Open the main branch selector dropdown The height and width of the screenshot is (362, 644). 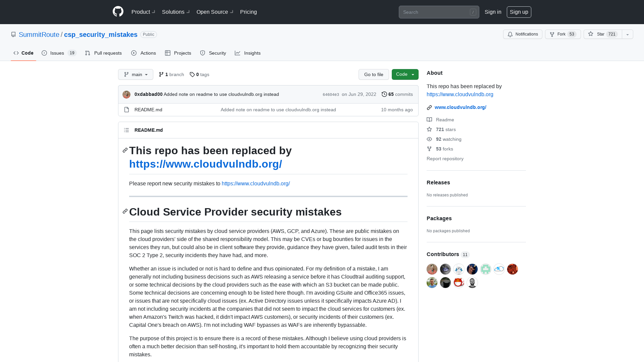click(x=136, y=74)
